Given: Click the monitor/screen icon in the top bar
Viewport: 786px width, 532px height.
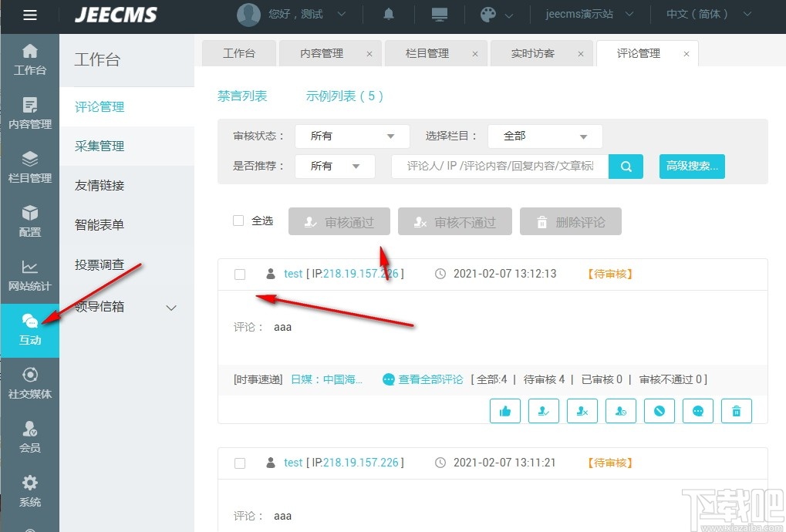Looking at the screenshot, I should pos(439,14).
